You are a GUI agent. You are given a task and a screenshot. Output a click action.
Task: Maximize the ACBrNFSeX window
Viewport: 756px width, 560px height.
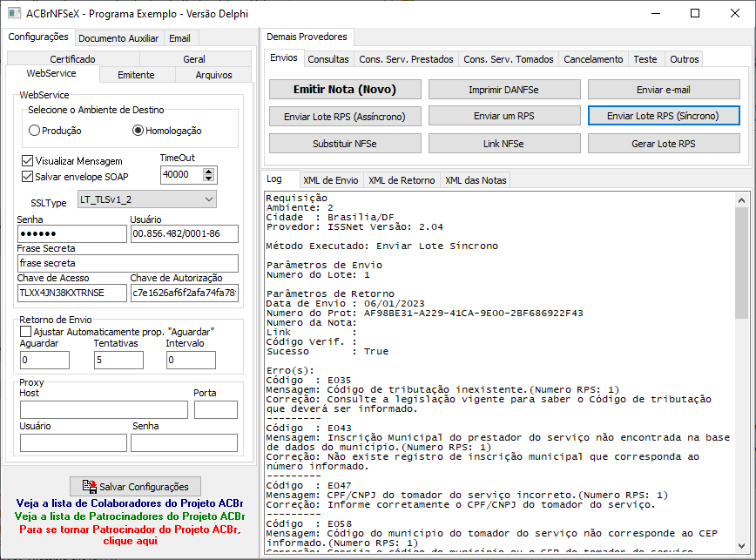pos(695,13)
